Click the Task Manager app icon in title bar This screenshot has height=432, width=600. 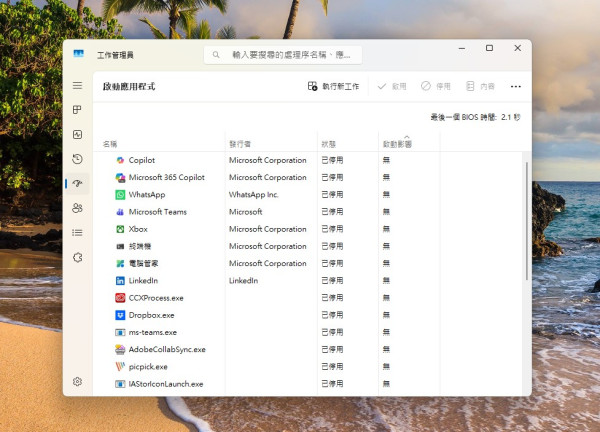78,54
